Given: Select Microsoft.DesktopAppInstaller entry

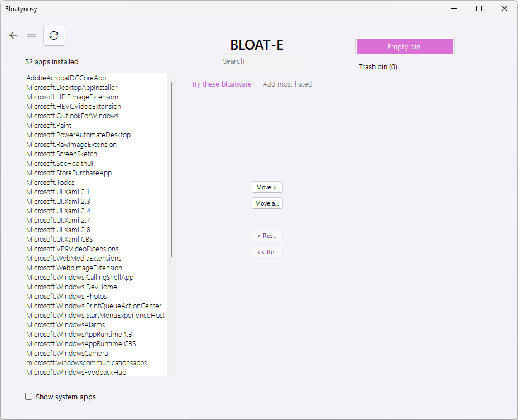Looking at the screenshot, I should tap(96, 88).
